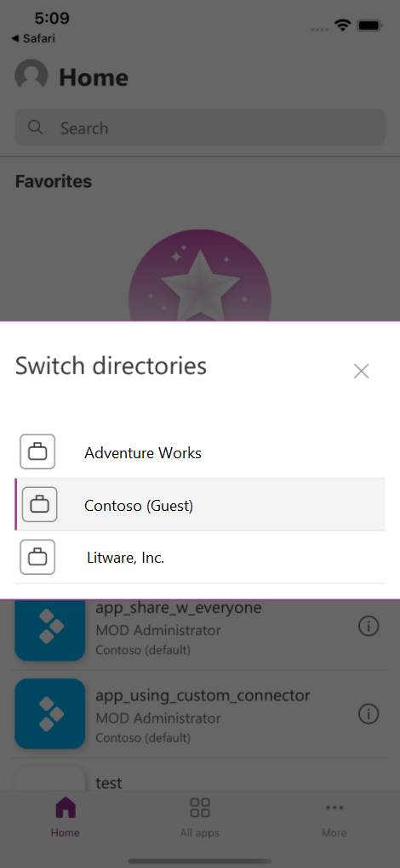Switch to the All apps tab
The height and width of the screenshot is (868, 400).
[x=199, y=817]
